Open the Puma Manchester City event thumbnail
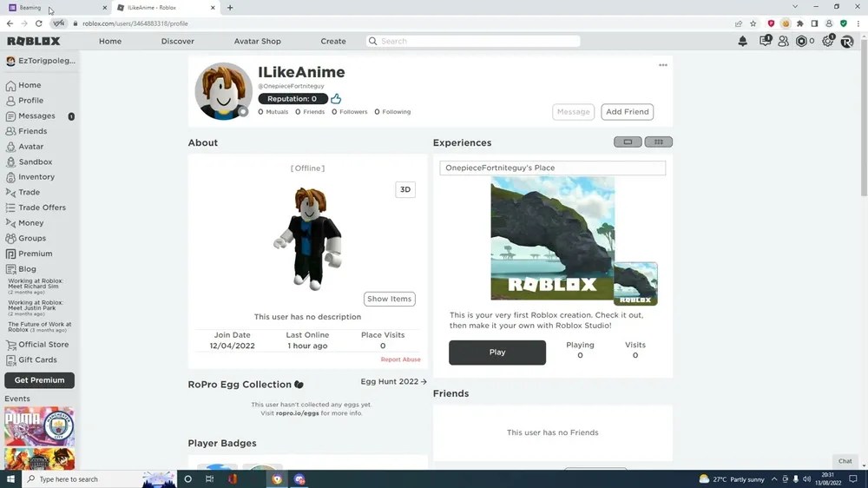Screen dimensions: 868x488 click(x=39, y=427)
